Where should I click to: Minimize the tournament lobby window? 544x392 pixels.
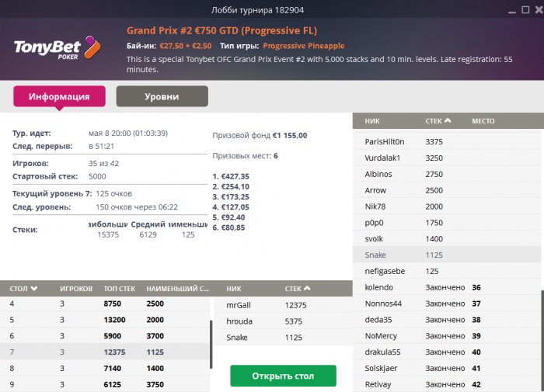(x=511, y=10)
